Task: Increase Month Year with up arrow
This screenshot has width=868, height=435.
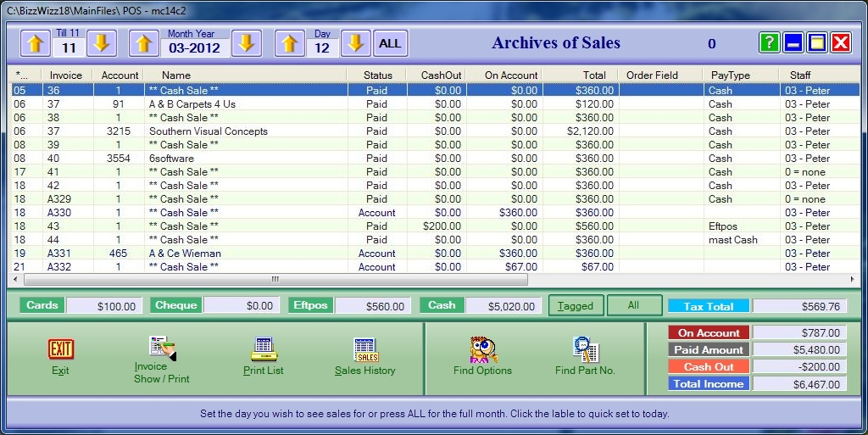Action: 144,43
